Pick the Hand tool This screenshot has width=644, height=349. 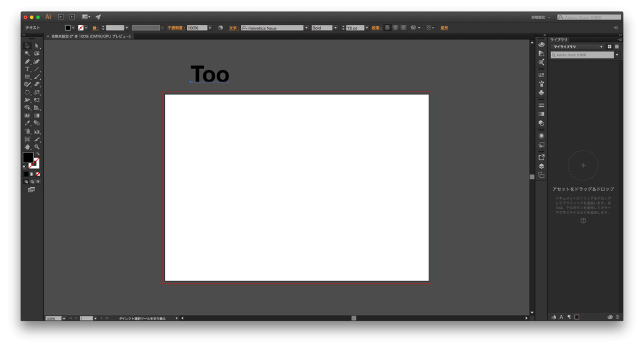pos(27,147)
